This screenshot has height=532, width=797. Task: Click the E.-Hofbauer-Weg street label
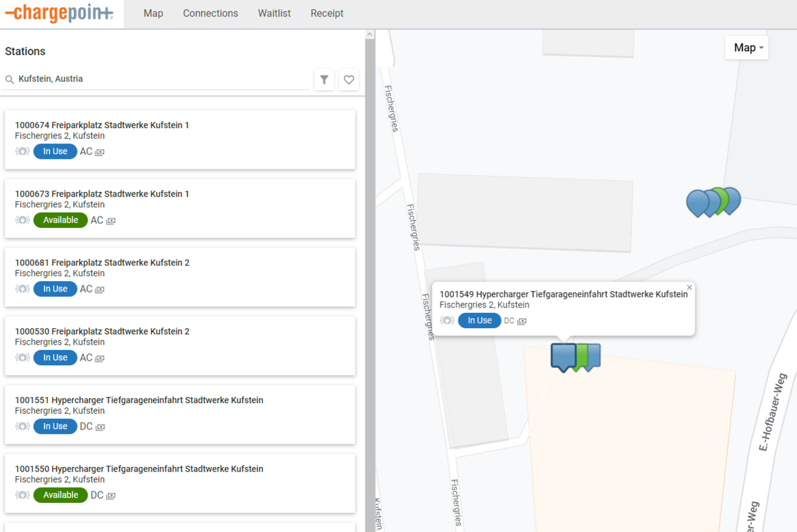(x=773, y=412)
